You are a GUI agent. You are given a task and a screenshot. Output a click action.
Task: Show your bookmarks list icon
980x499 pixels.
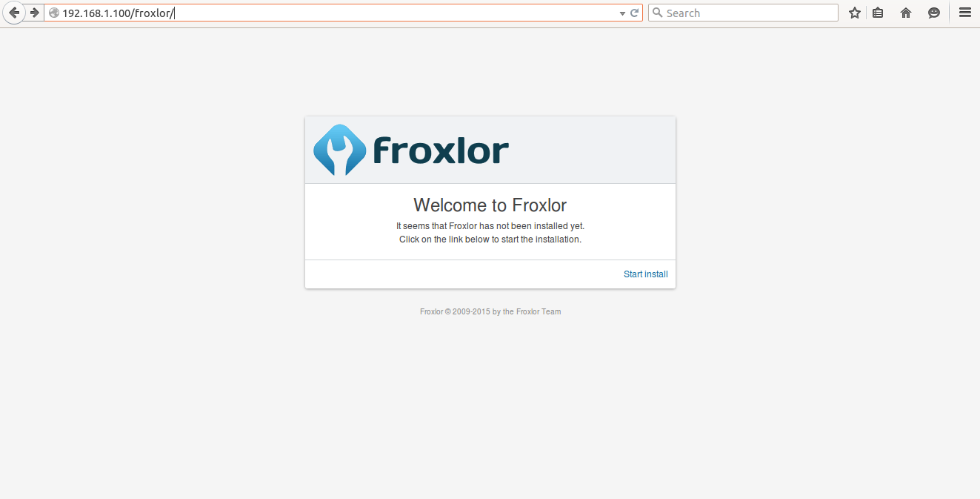(x=878, y=13)
